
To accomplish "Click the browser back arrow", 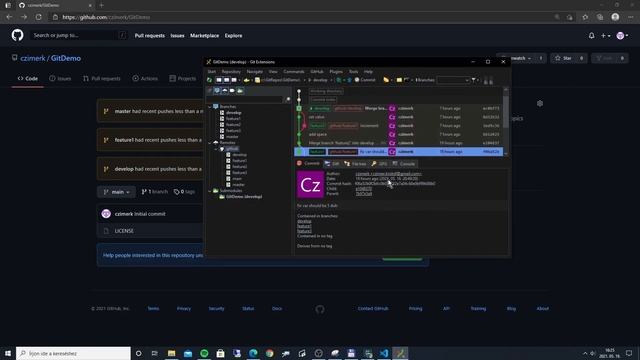I will click(x=9, y=17).
